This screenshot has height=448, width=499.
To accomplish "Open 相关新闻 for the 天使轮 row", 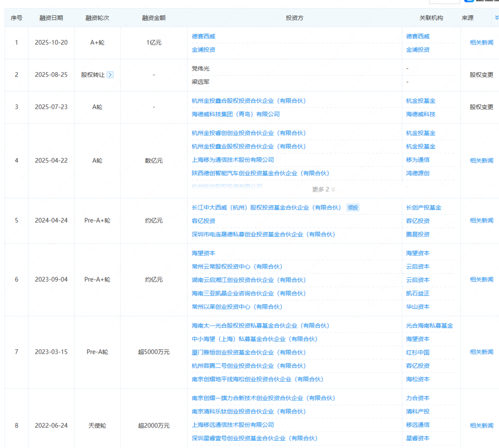I will pos(481,426).
